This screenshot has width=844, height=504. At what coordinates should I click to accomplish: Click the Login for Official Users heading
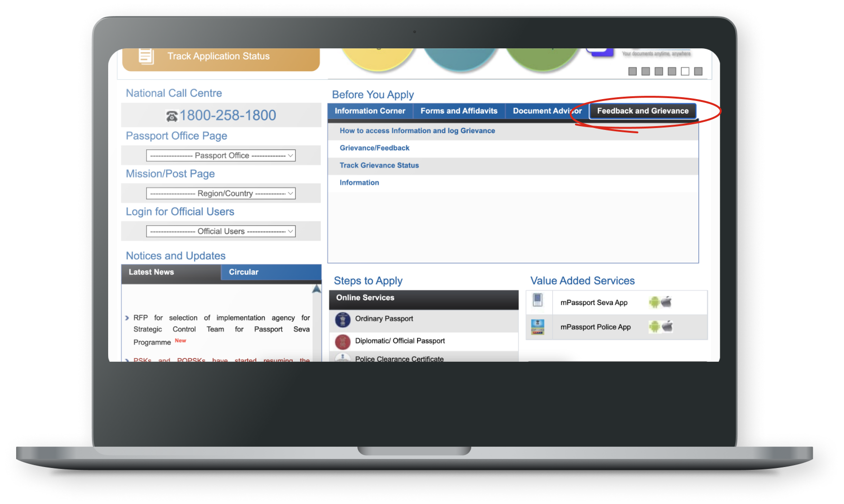[180, 212]
